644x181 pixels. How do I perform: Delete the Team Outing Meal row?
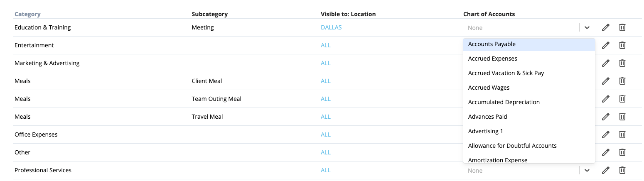622,99
